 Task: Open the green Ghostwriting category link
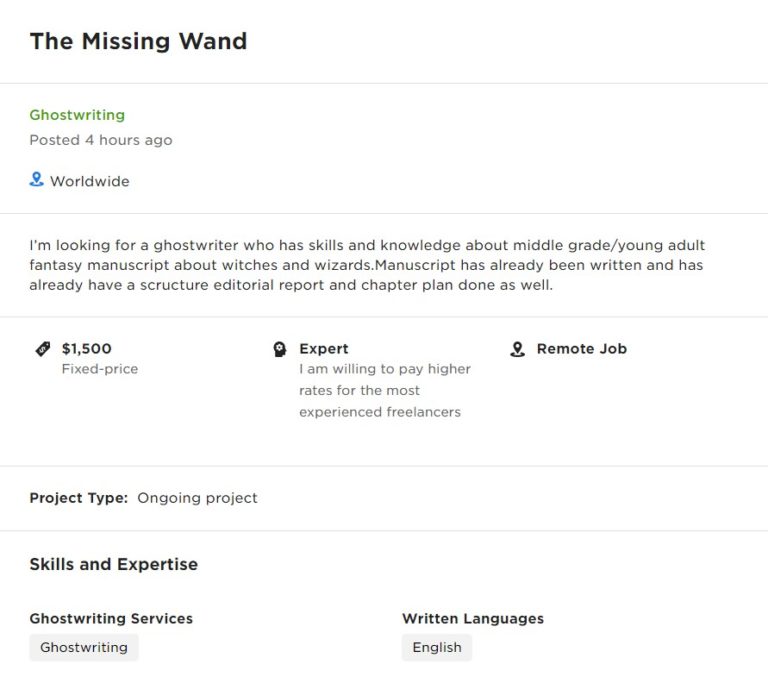pyautogui.click(x=77, y=115)
